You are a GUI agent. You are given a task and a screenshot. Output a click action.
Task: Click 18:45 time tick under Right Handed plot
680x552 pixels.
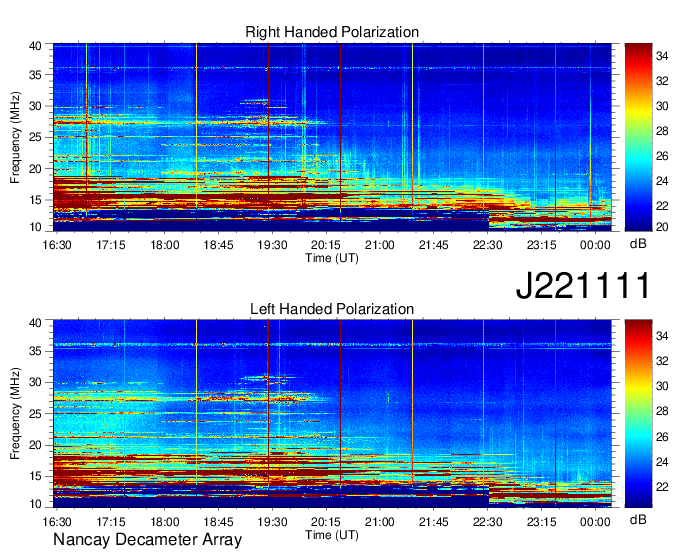[x=218, y=245]
